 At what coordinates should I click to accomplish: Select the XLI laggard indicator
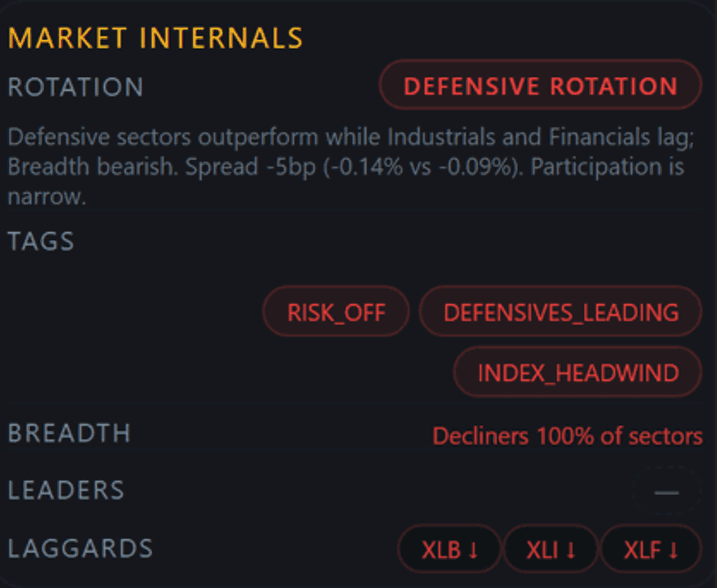[551, 549]
